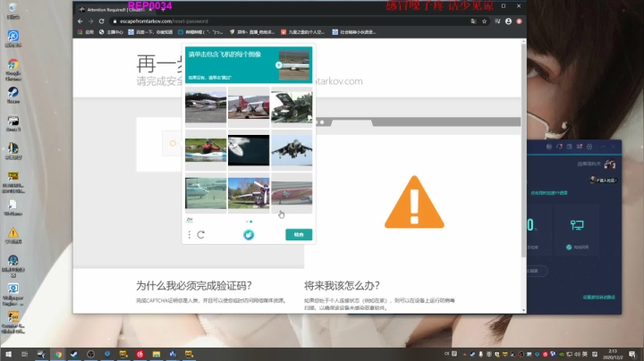Open the headset support icon in the accelerator title bar
The height and width of the screenshot is (361, 644).
[559, 147]
